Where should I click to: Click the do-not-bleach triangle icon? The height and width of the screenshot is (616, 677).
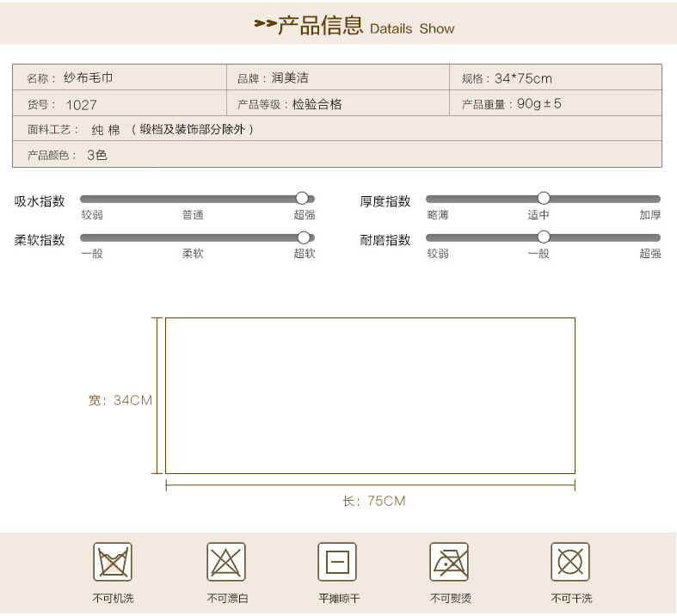[x=226, y=562]
